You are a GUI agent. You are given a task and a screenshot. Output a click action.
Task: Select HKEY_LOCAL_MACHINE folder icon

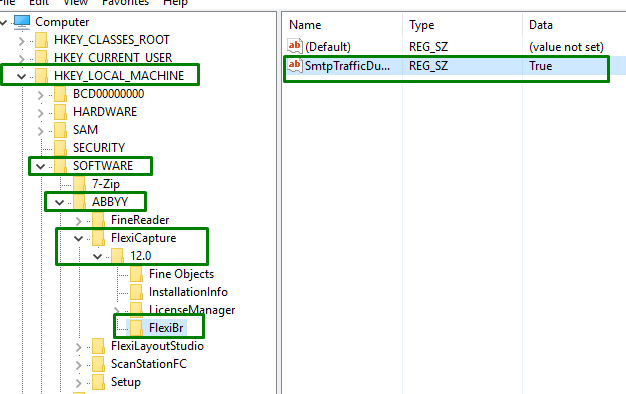[x=42, y=75]
